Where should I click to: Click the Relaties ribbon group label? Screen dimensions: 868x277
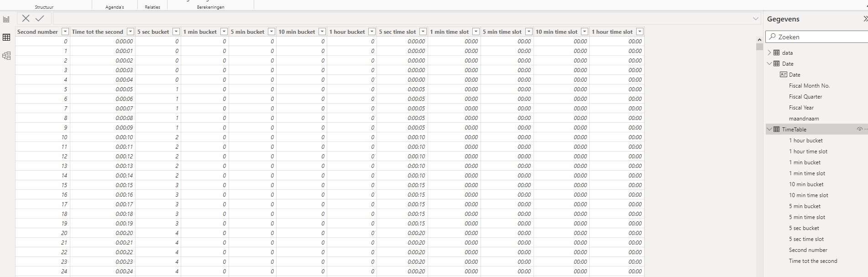click(152, 7)
